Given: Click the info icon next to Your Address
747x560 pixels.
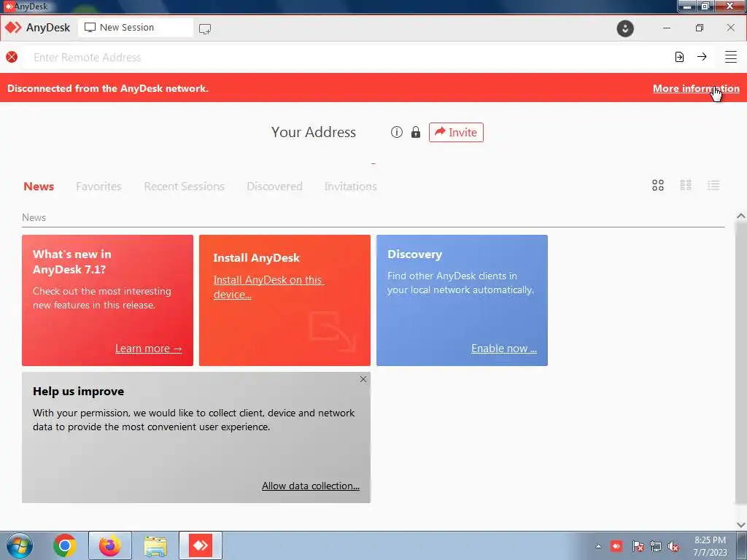Looking at the screenshot, I should click(396, 132).
